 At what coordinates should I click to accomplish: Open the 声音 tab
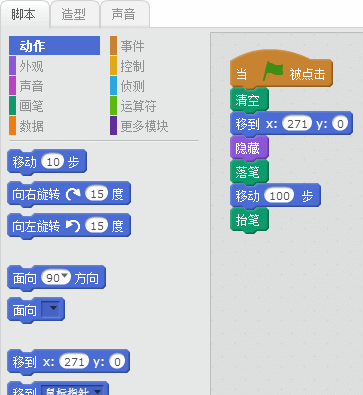tap(124, 15)
